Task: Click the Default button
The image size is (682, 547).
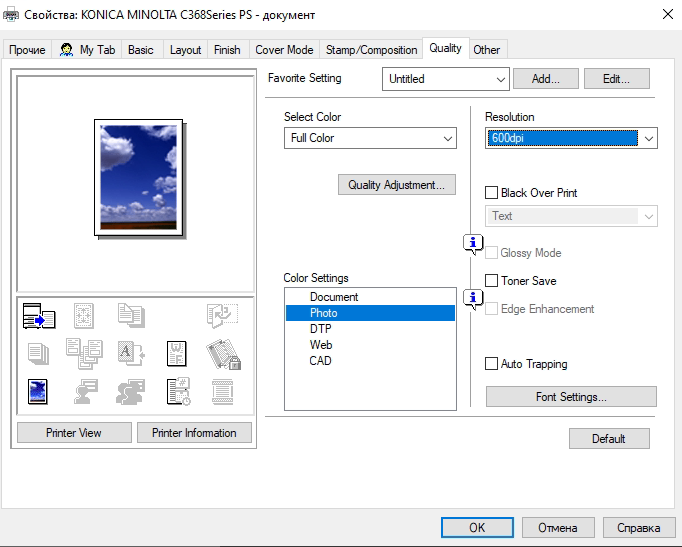Action: click(x=609, y=438)
